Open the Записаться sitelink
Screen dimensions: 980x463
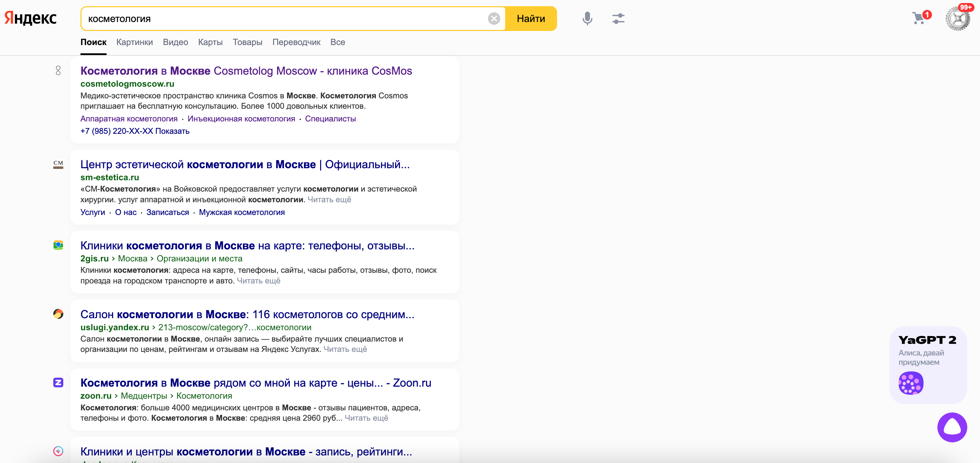point(167,212)
